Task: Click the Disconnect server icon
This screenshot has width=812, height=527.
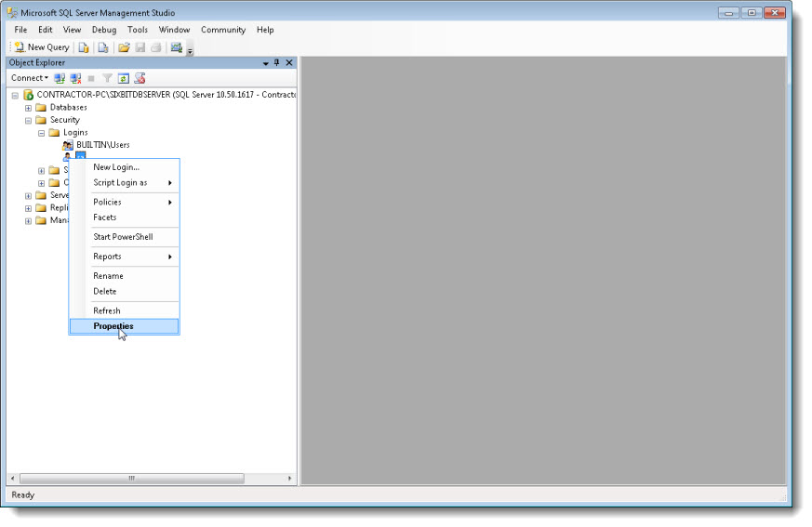Action: click(x=75, y=78)
